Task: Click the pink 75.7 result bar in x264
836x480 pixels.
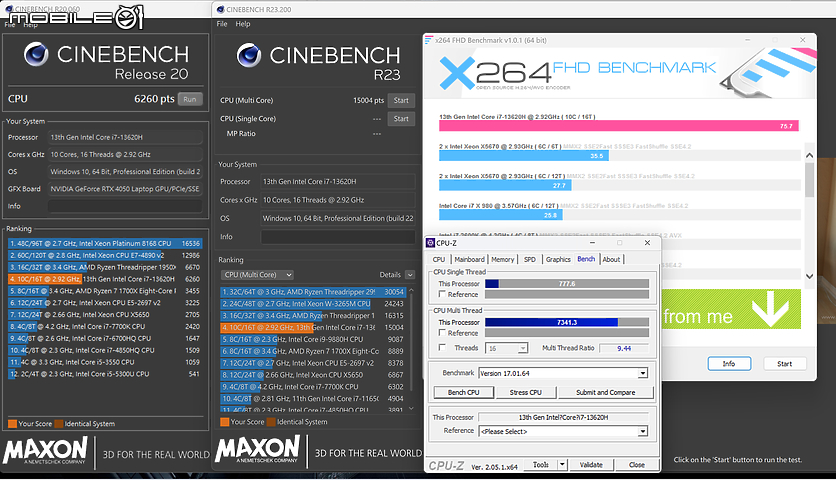Action: point(618,126)
